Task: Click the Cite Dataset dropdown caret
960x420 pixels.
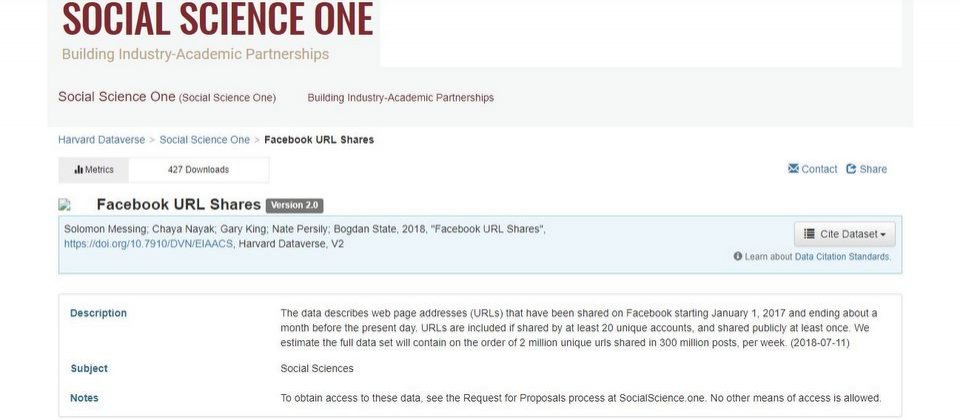Action: tap(883, 234)
